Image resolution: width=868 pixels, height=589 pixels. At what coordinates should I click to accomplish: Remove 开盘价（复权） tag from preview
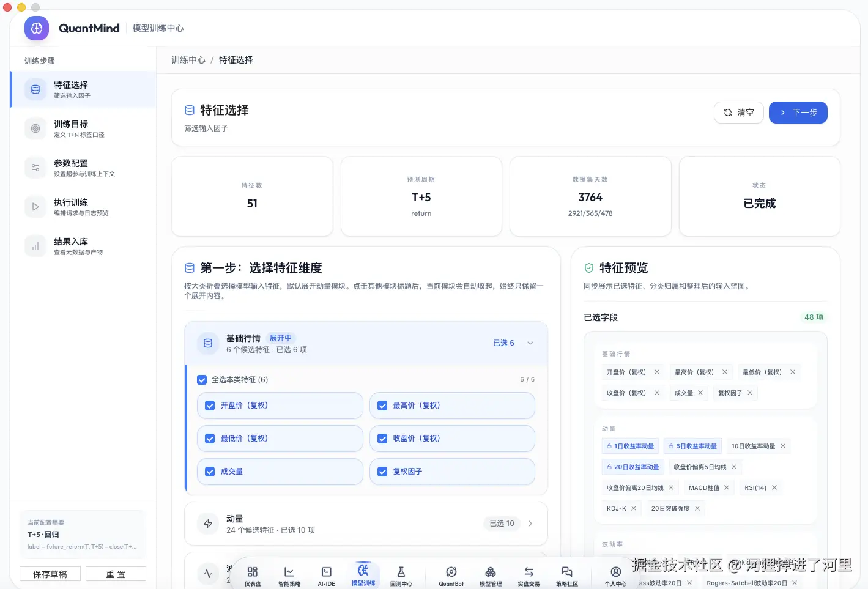[x=657, y=372]
